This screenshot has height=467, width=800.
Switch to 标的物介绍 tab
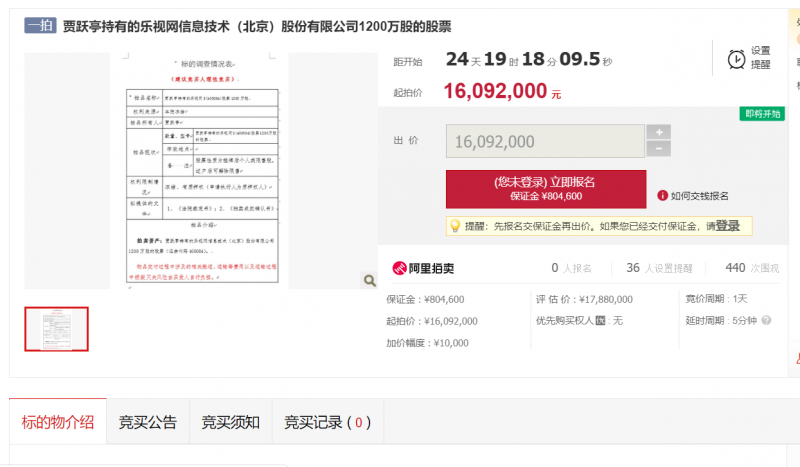tap(58, 422)
